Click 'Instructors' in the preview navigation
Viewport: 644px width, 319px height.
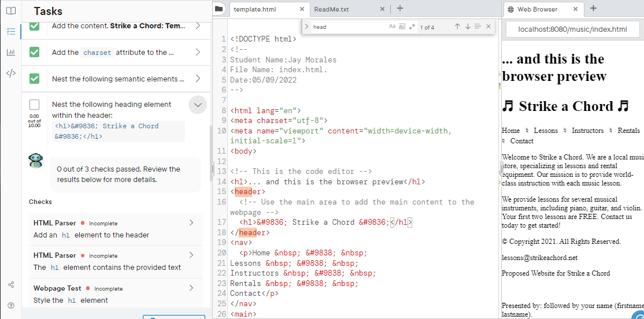pyautogui.click(x=587, y=131)
